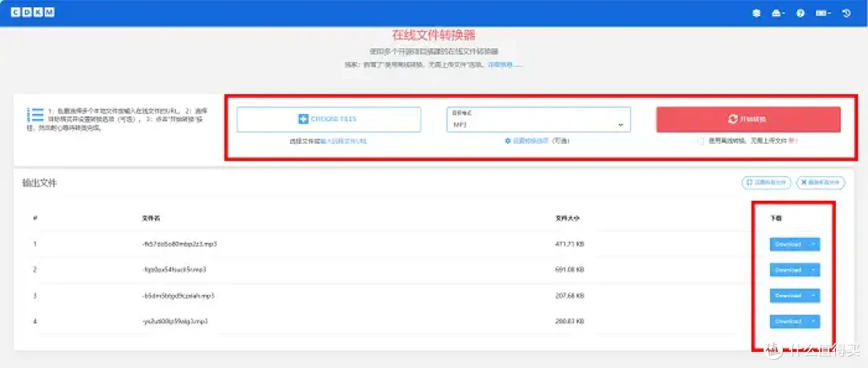Click the file name column header
Viewport: 868px width, 368px height.
[x=151, y=218]
